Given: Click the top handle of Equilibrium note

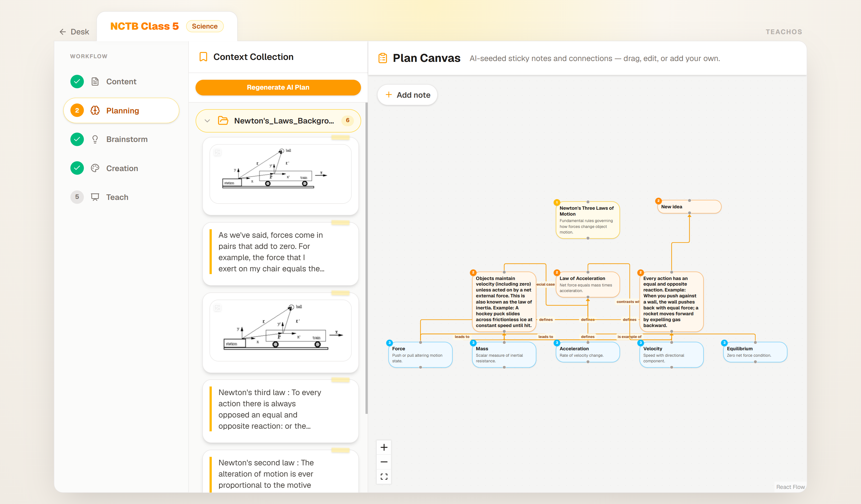Looking at the screenshot, I should [755, 342].
